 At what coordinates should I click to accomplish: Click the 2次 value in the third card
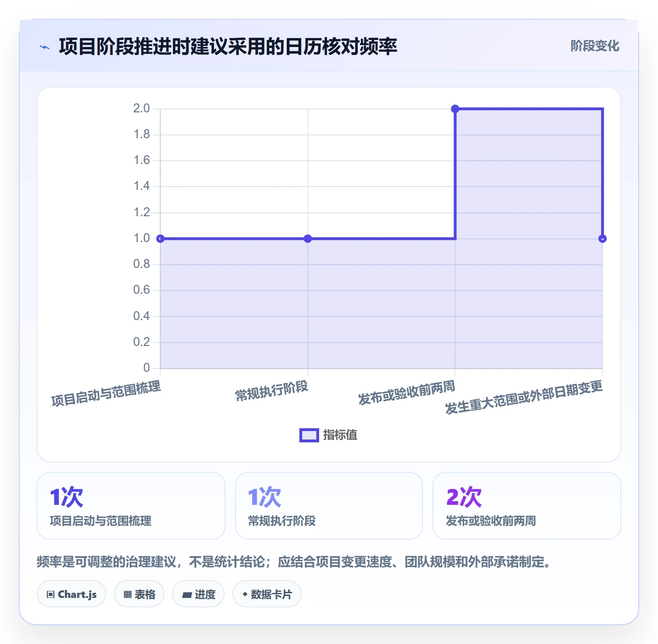(464, 497)
